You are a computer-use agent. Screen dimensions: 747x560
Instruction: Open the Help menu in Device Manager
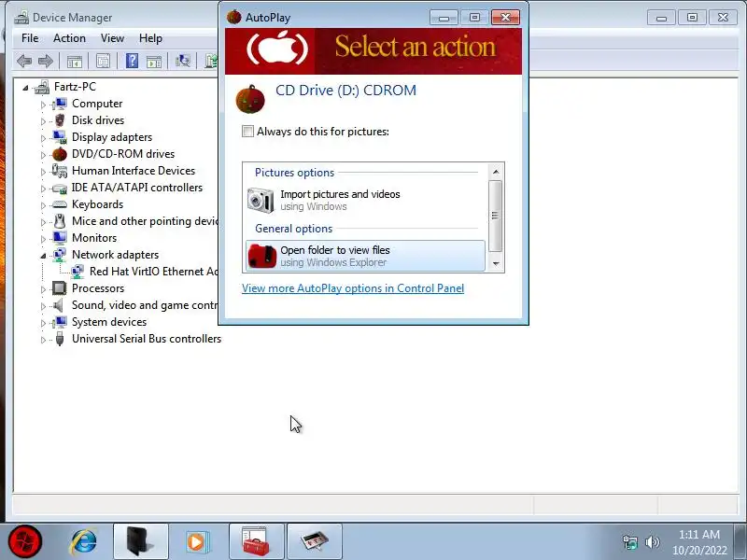pyautogui.click(x=150, y=38)
